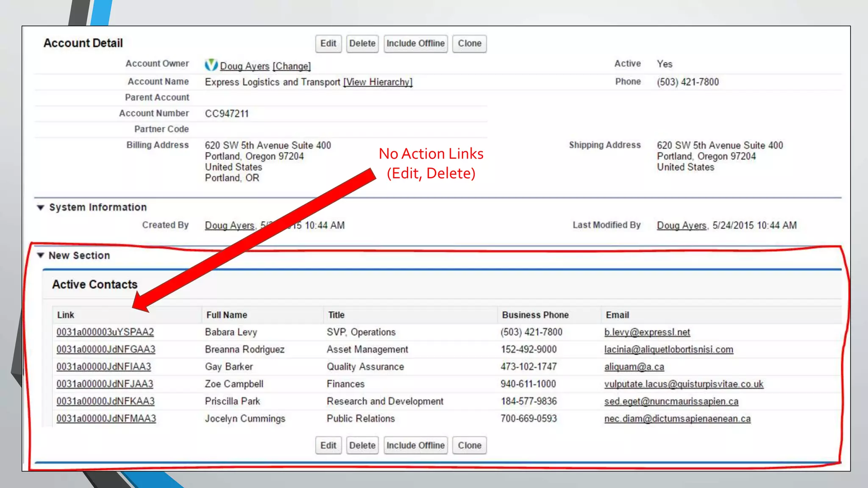Click the title SVP, Operations

(x=361, y=332)
